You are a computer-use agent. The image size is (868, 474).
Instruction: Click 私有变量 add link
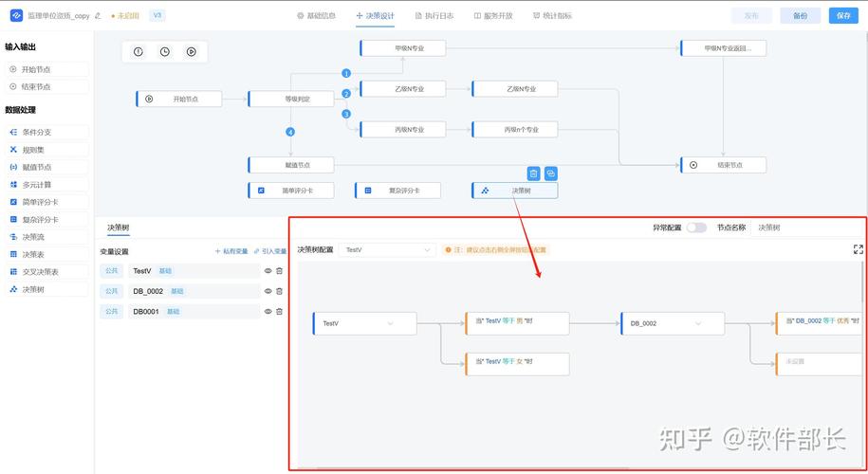(231, 251)
